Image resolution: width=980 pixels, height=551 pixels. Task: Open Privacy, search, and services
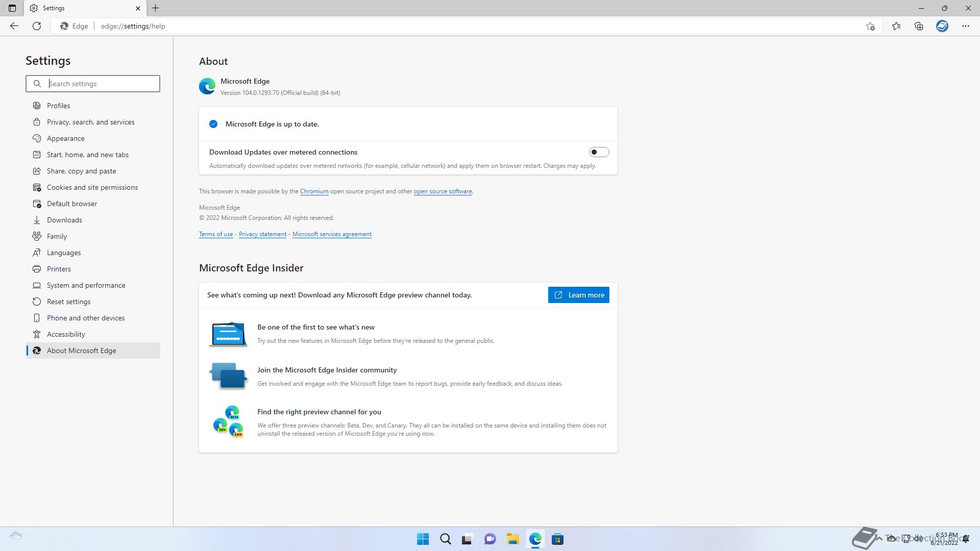[x=93, y=122]
